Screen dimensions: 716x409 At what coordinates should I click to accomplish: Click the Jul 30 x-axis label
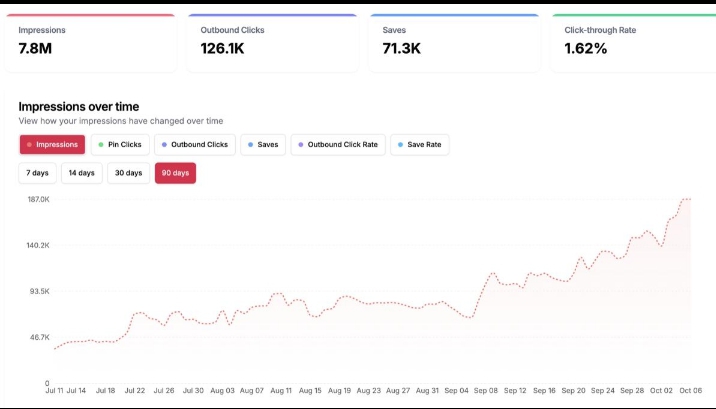tap(193, 391)
